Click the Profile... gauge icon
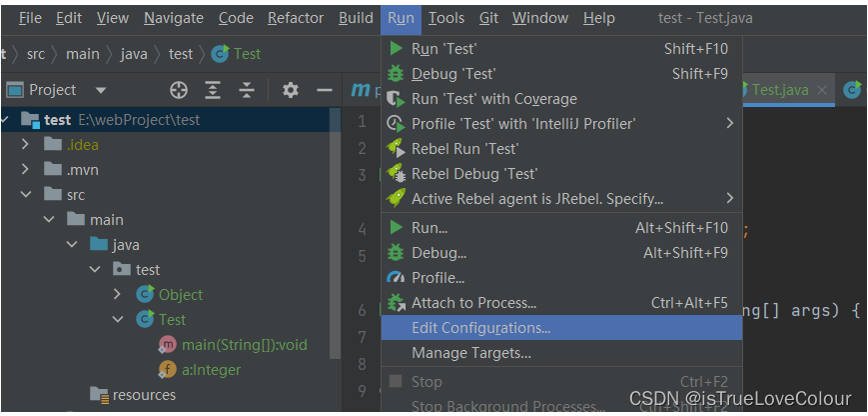 pos(396,278)
